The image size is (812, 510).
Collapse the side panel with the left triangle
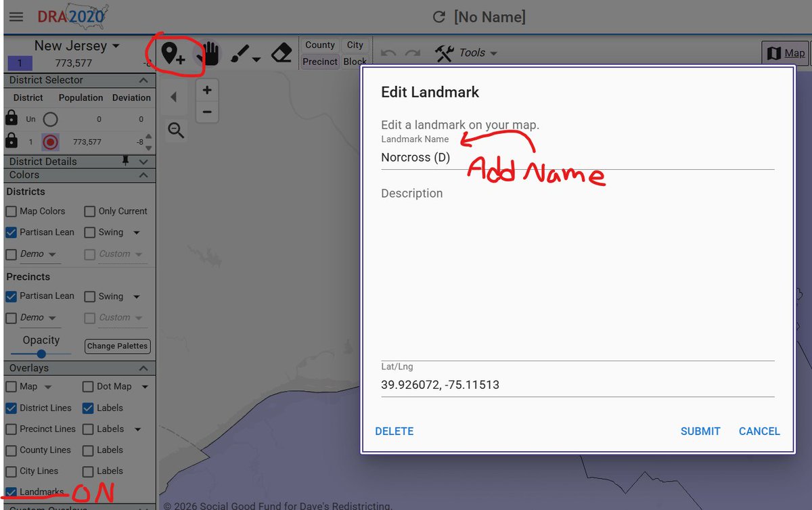tap(173, 97)
